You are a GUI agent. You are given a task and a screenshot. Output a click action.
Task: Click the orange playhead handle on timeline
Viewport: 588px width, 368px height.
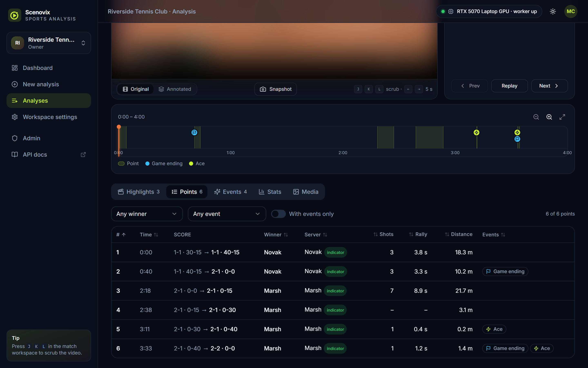coord(119,127)
